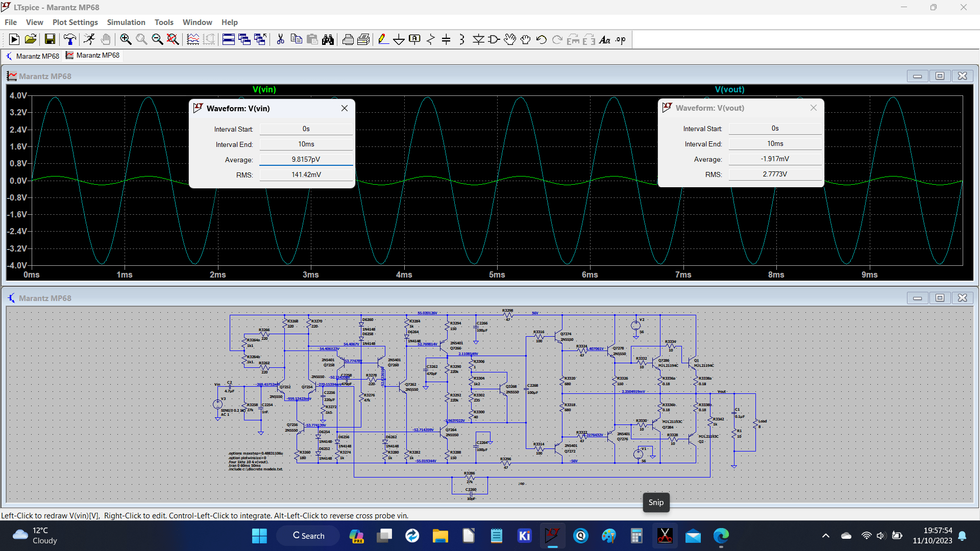Click the Pan magnifier icon

141,39
